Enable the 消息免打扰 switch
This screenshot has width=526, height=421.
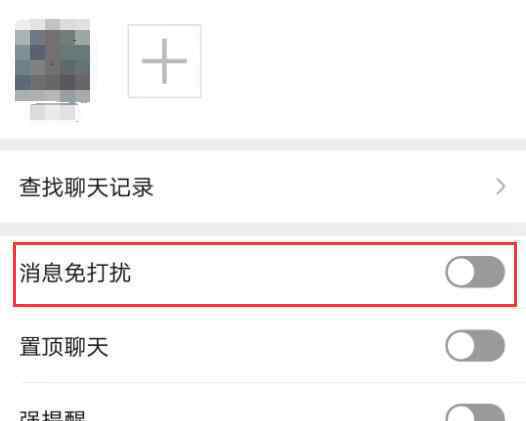475,272
